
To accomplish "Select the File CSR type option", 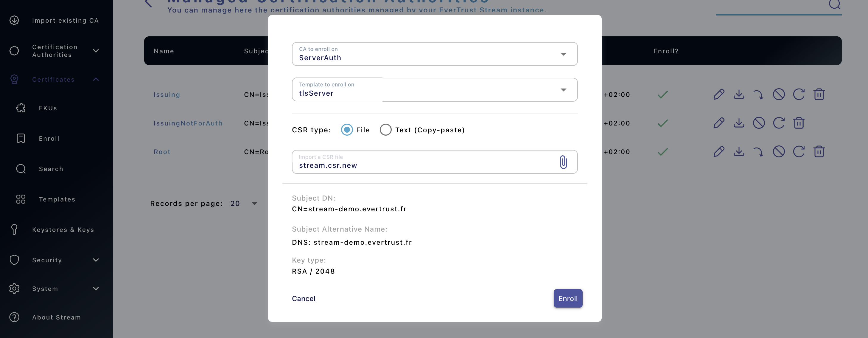I will pos(346,130).
